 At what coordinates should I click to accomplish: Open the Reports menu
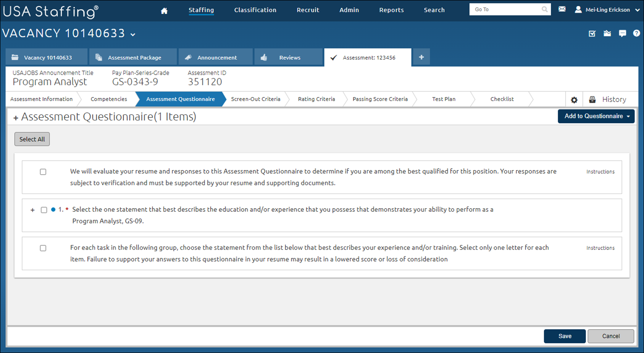tap(391, 10)
